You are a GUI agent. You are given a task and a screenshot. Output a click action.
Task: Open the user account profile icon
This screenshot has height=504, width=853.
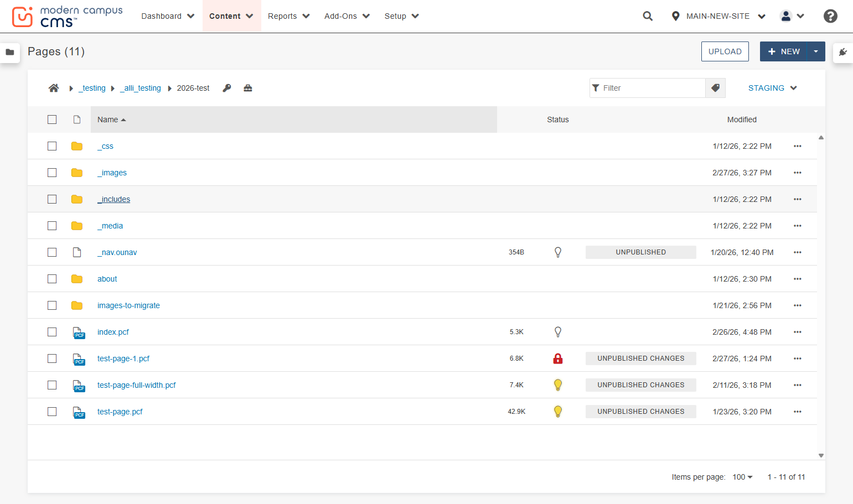[x=786, y=16]
